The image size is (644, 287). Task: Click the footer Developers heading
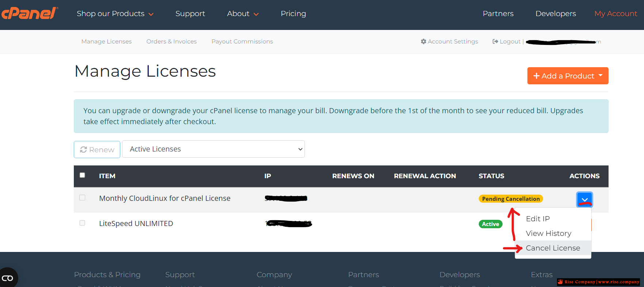pyautogui.click(x=459, y=275)
